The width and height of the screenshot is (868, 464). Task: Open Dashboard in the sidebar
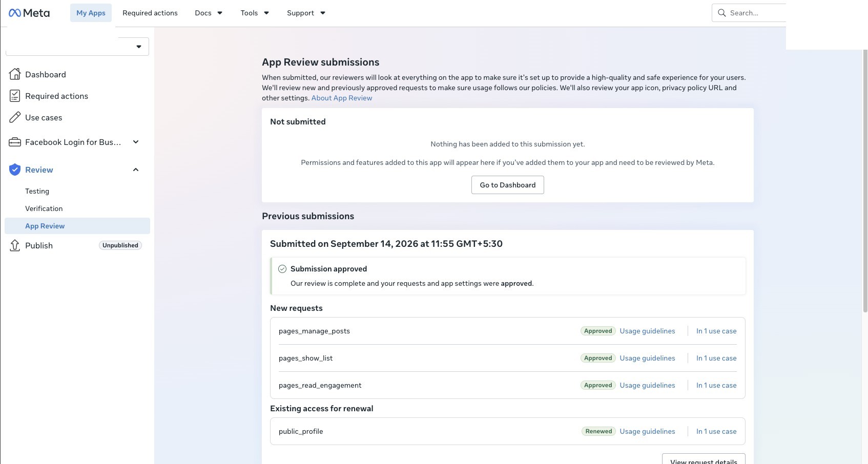[45, 74]
